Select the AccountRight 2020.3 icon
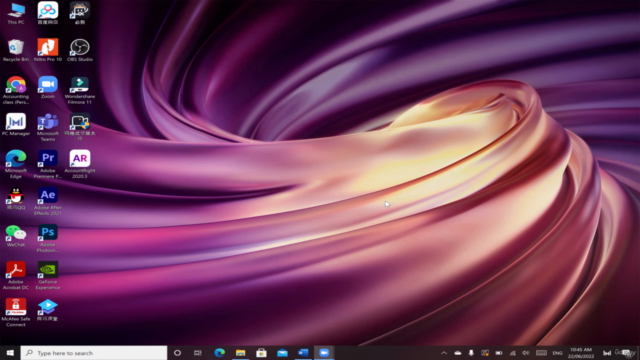Image resolution: width=640 pixels, height=360 pixels. [80, 164]
